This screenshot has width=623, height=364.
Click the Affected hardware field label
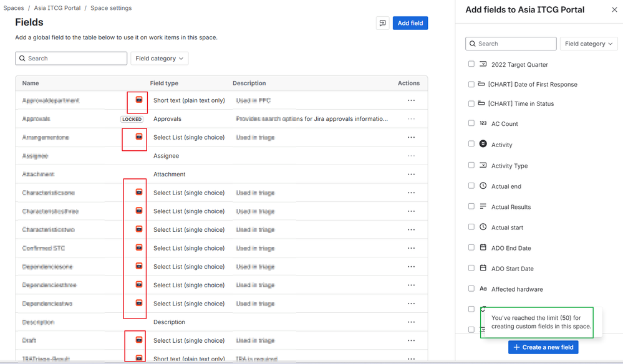click(517, 289)
